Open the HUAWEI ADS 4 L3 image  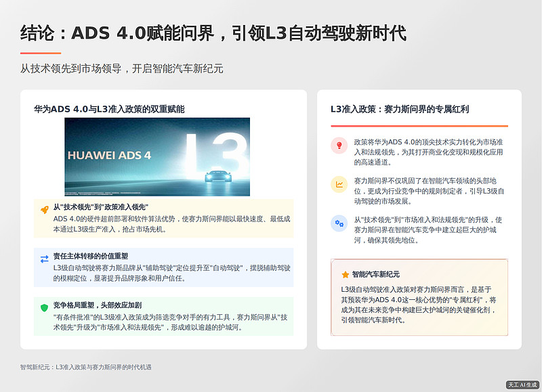[157, 157]
